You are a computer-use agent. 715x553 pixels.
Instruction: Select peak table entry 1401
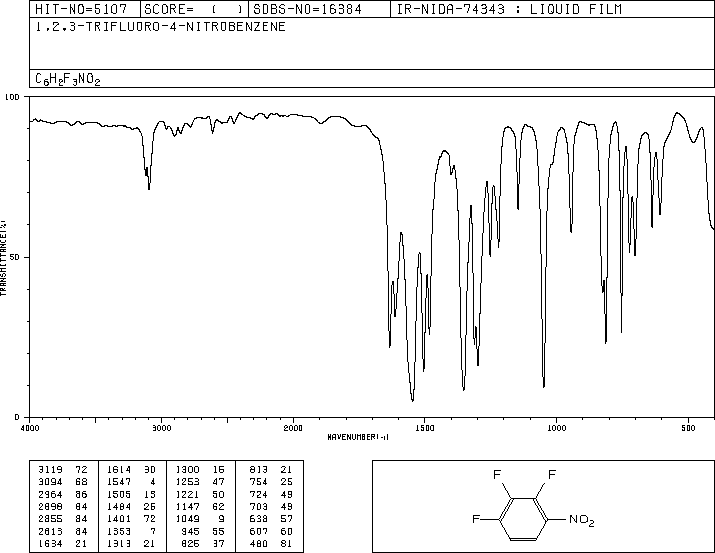click(119, 519)
